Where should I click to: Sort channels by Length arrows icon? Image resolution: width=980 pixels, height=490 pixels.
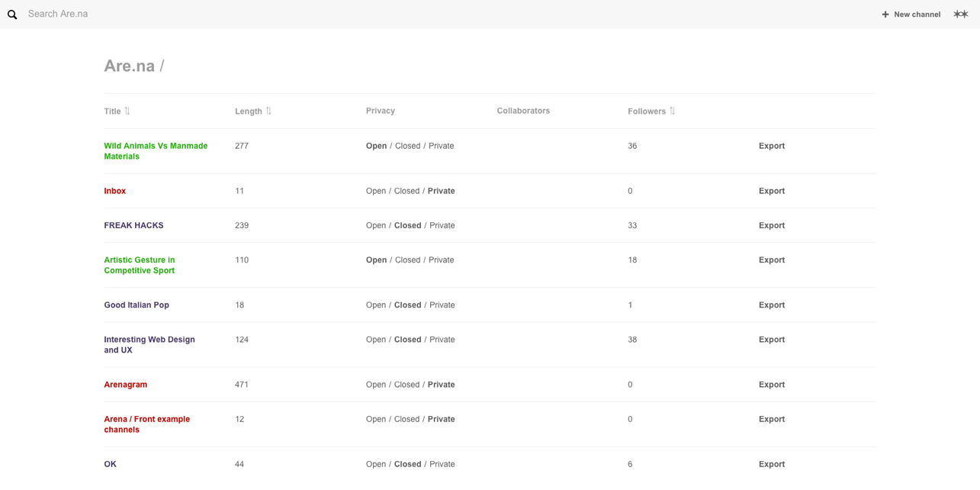point(268,111)
